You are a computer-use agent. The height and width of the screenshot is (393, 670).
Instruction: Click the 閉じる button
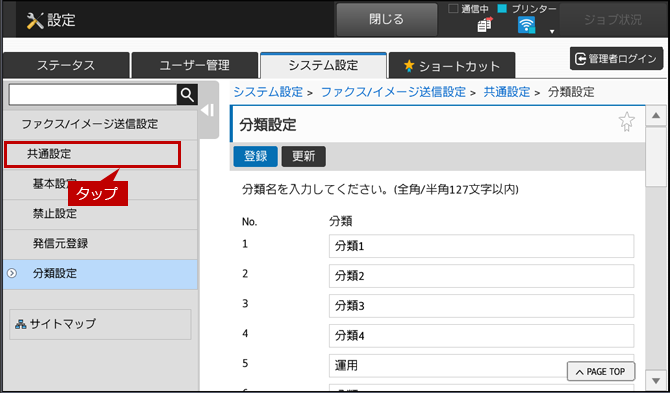[387, 20]
